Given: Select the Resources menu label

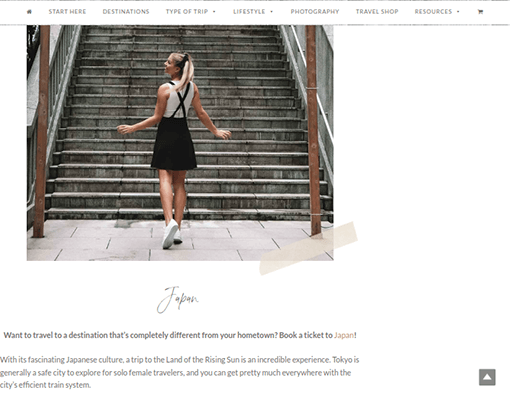Looking at the screenshot, I should [x=433, y=12].
